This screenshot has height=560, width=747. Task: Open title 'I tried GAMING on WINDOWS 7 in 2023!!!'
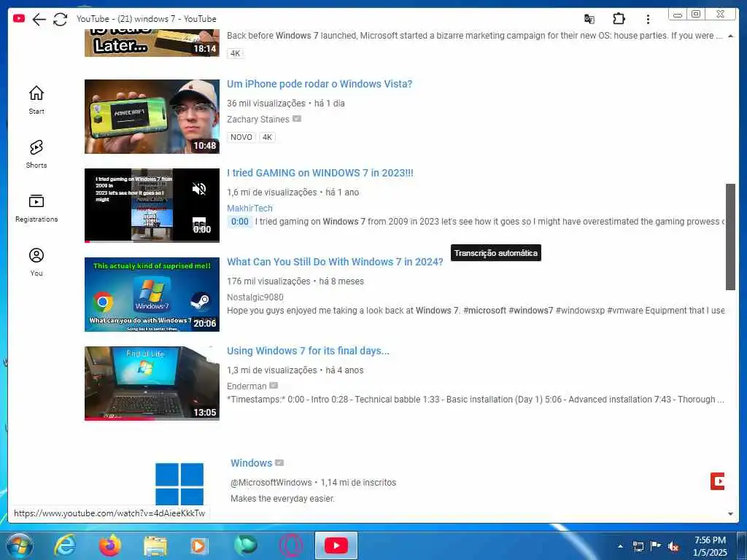tap(320, 173)
